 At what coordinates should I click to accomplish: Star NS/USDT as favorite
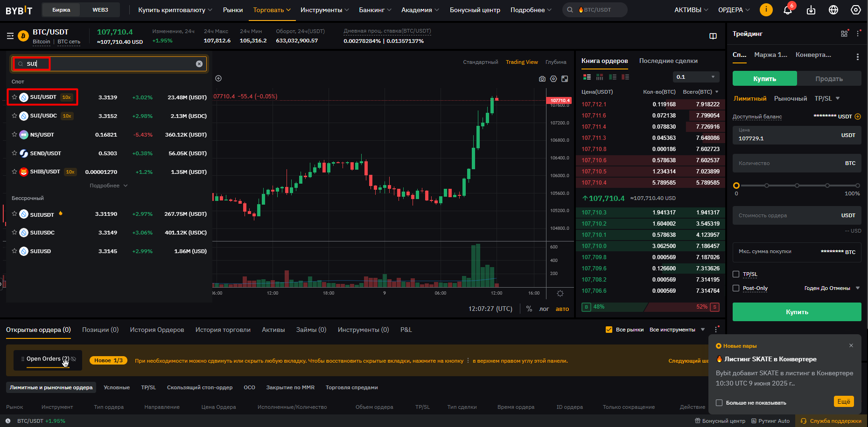[x=14, y=134]
